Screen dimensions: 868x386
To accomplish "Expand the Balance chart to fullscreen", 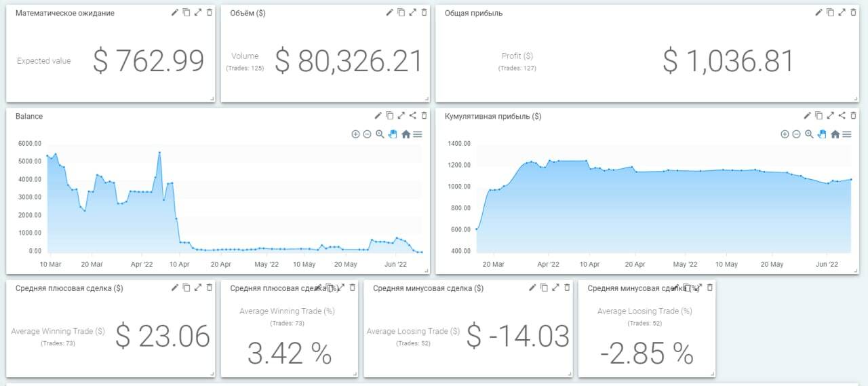I will (401, 115).
